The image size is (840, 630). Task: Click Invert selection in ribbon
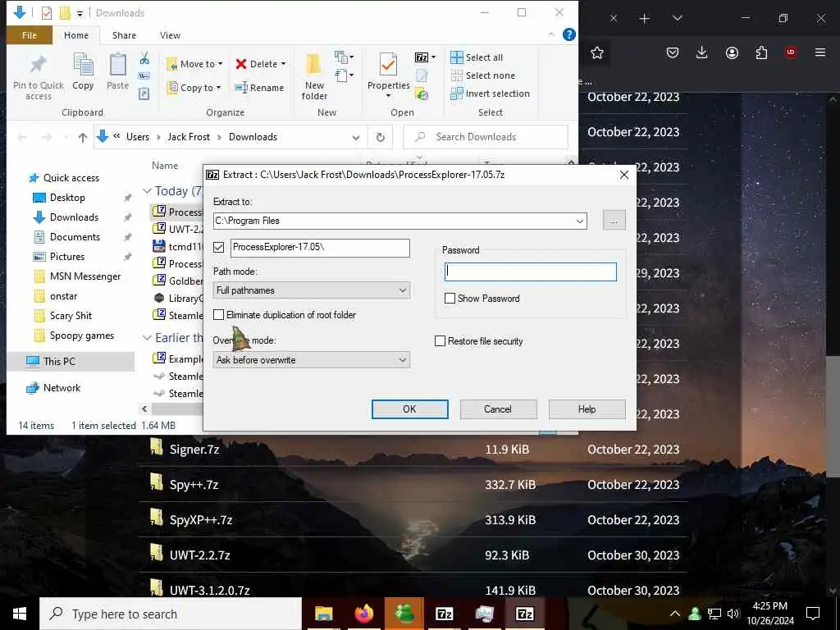pos(491,94)
